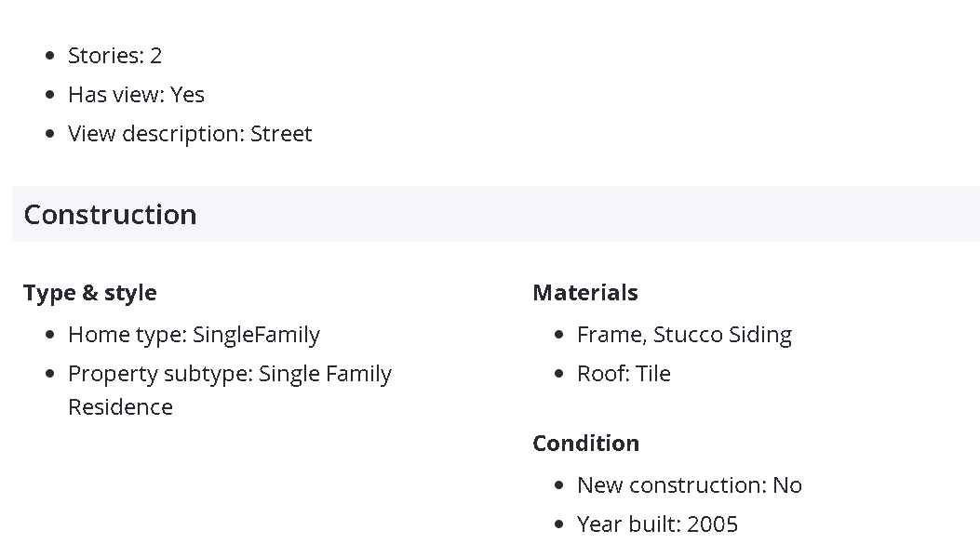Click the Construction section header
This screenshot has width=980, height=544.
pyautogui.click(x=110, y=215)
